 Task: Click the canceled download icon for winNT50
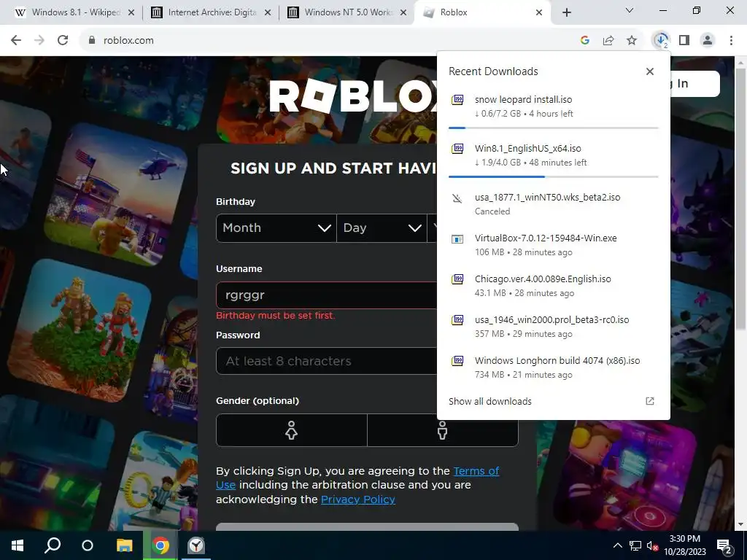pyautogui.click(x=457, y=198)
